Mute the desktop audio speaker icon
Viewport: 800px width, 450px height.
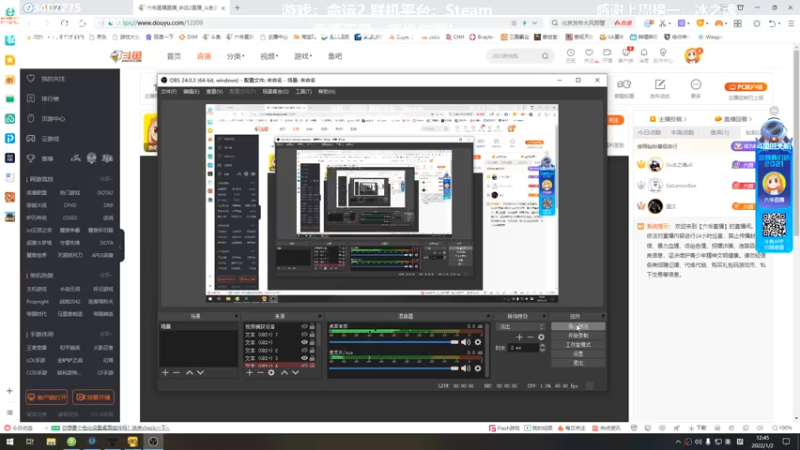[x=466, y=342]
